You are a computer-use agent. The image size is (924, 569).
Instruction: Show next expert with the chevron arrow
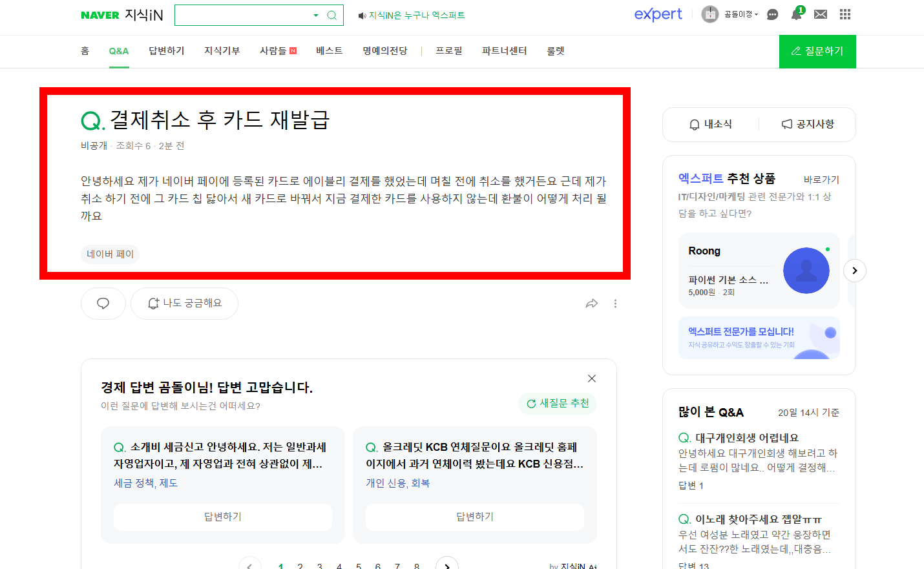855,271
